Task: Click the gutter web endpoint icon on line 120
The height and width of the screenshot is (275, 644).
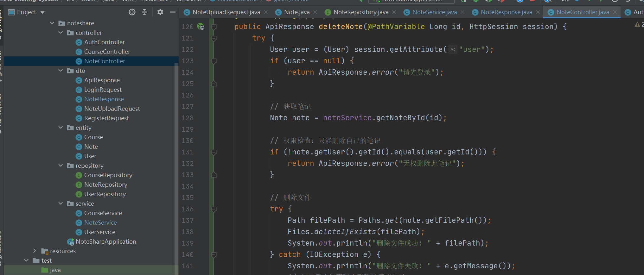Action: click(201, 27)
